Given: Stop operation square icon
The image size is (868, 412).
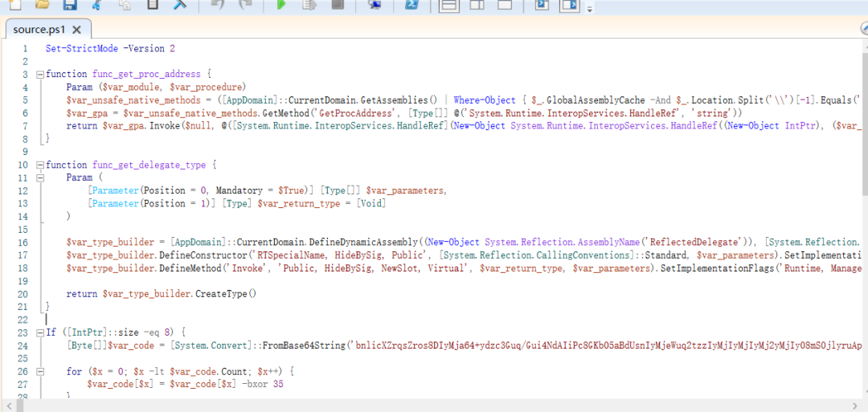Looking at the screenshot, I should tap(337, 5).
